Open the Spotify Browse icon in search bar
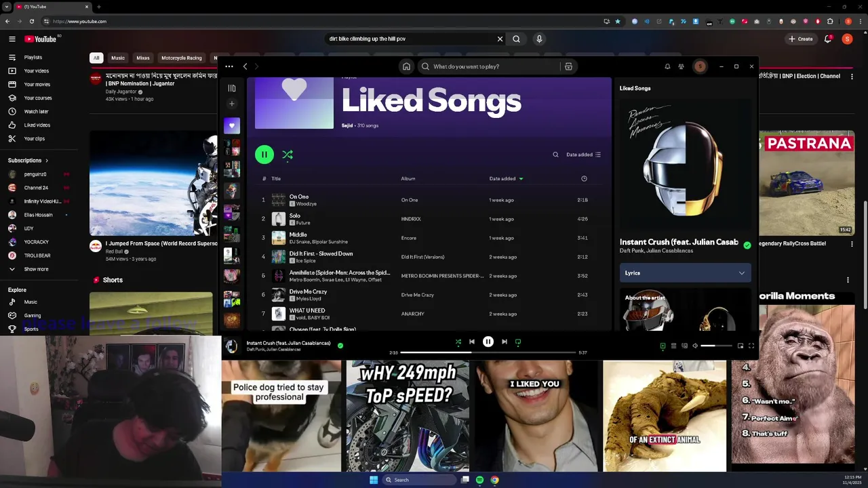The height and width of the screenshot is (488, 868). (x=568, y=66)
